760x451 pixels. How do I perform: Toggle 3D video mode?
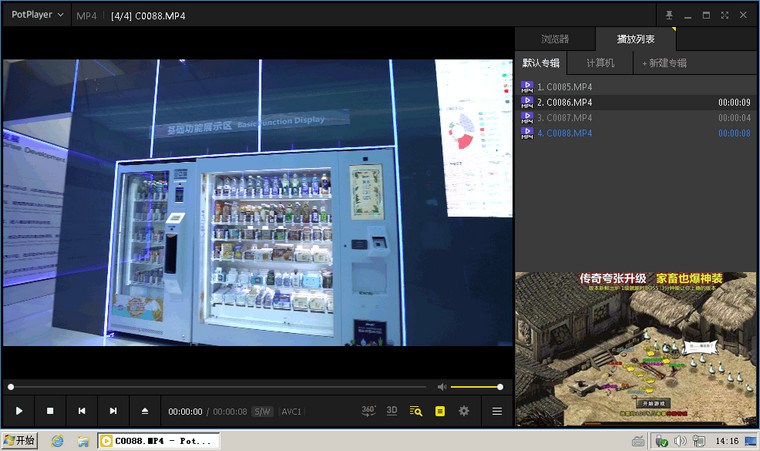392,411
